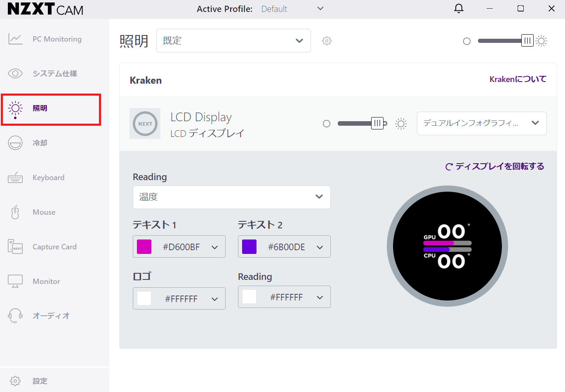Click the NZXT CAM logo
The image size is (565, 392).
click(45, 9)
